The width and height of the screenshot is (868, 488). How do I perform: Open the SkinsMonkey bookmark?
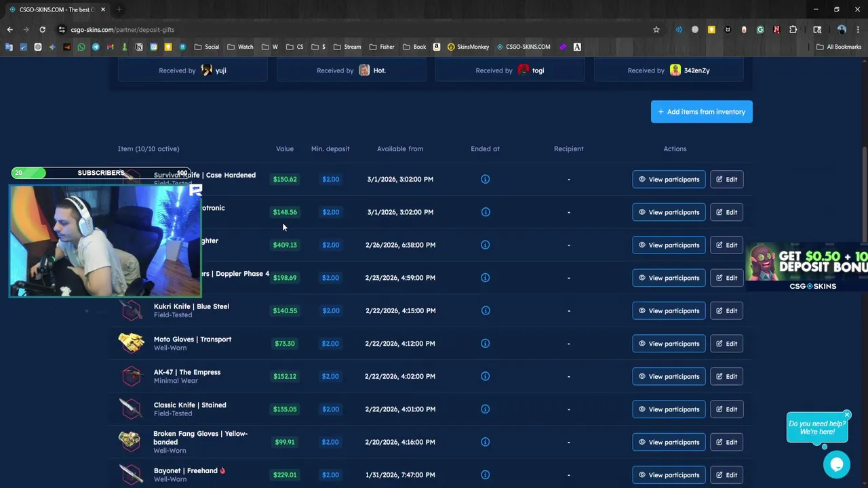tap(468, 47)
